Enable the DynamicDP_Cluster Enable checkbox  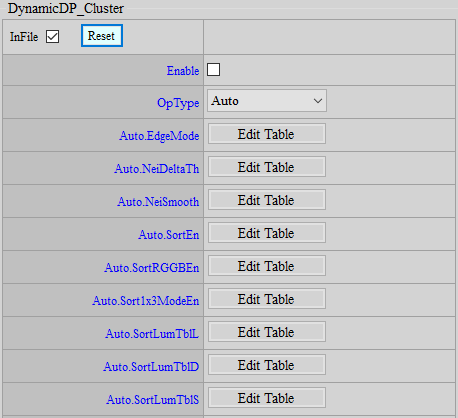coord(213,70)
